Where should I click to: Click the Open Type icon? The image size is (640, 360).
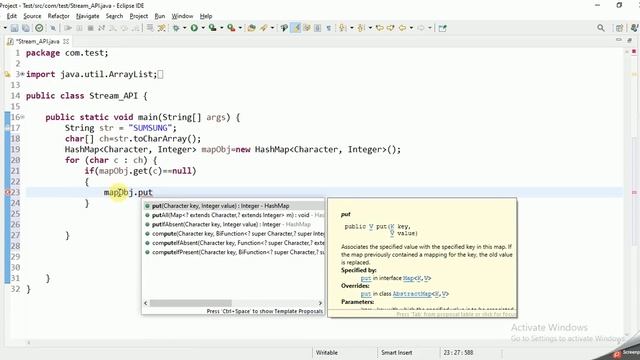click(x=251, y=28)
